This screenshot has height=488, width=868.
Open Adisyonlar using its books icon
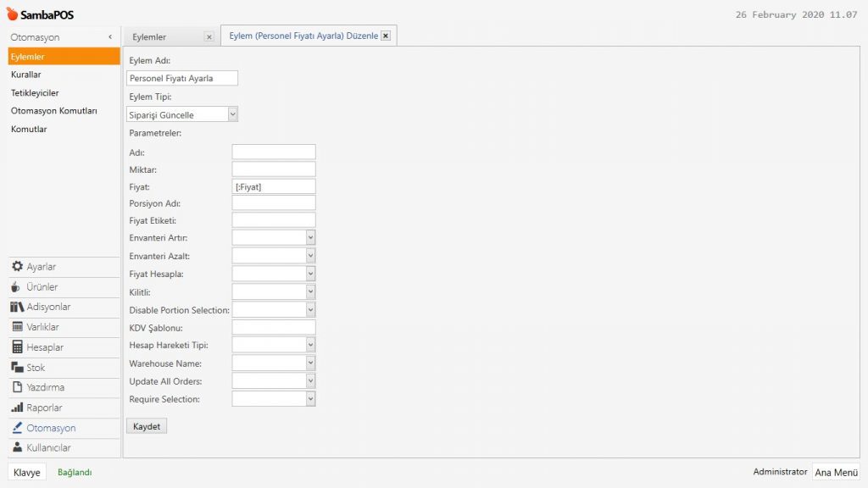coord(17,307)
